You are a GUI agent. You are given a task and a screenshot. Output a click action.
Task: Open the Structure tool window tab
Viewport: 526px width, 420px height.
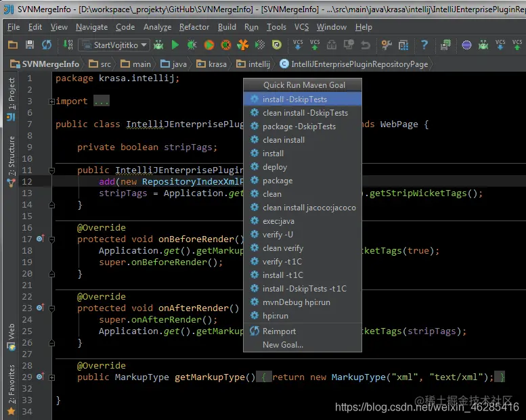coord(12,160)
